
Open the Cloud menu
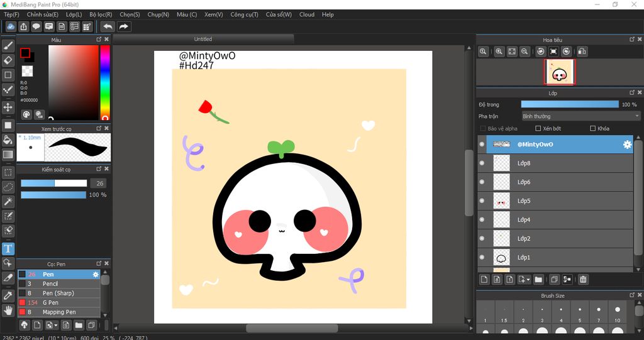coord(307,14)
